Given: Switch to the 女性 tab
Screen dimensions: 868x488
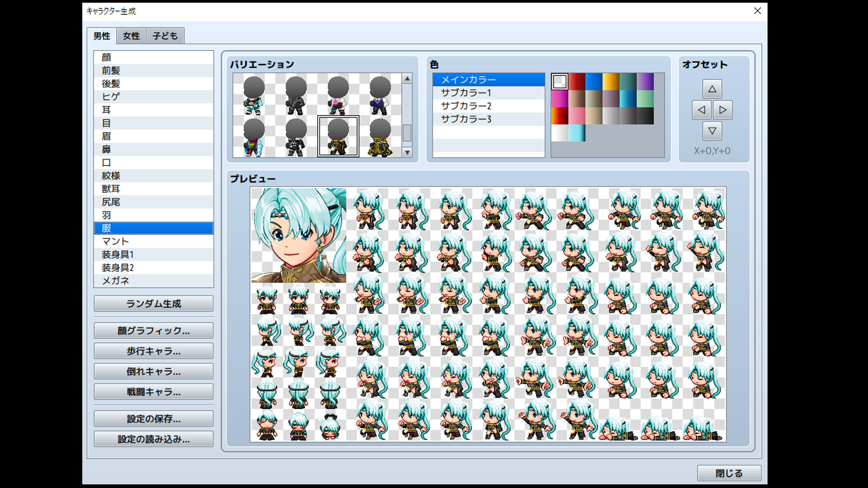Looking at the screenshot, I should (131, 36).
